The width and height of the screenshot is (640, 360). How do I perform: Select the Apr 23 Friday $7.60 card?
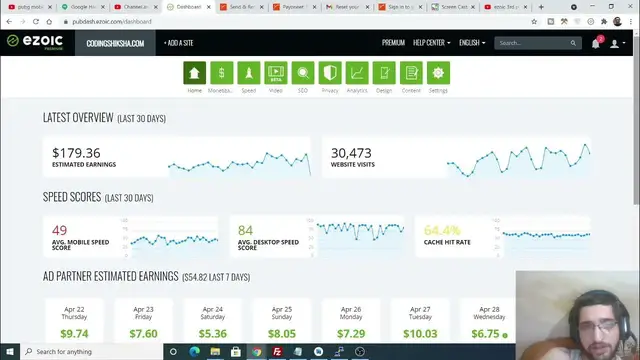click(x=143, y=321)
